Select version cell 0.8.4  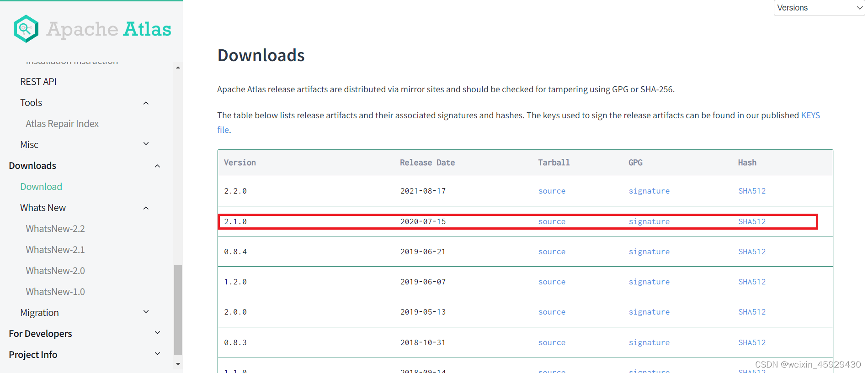(x=235, y=252)
